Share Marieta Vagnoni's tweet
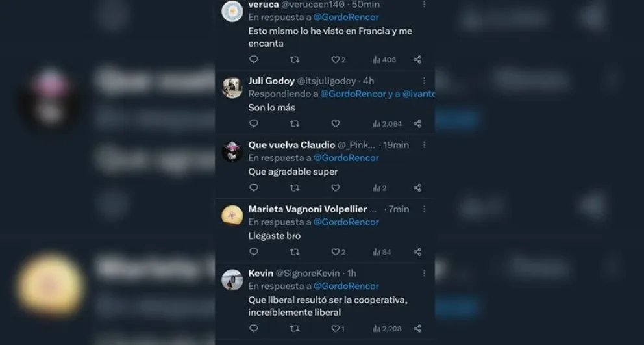This screenshot has width=644, height=345. coord(417,252)
